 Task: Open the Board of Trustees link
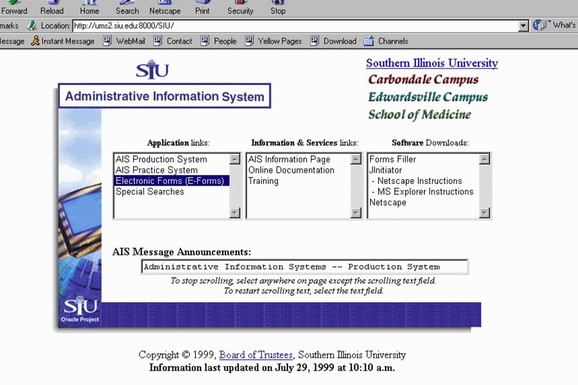pos(256,355)
